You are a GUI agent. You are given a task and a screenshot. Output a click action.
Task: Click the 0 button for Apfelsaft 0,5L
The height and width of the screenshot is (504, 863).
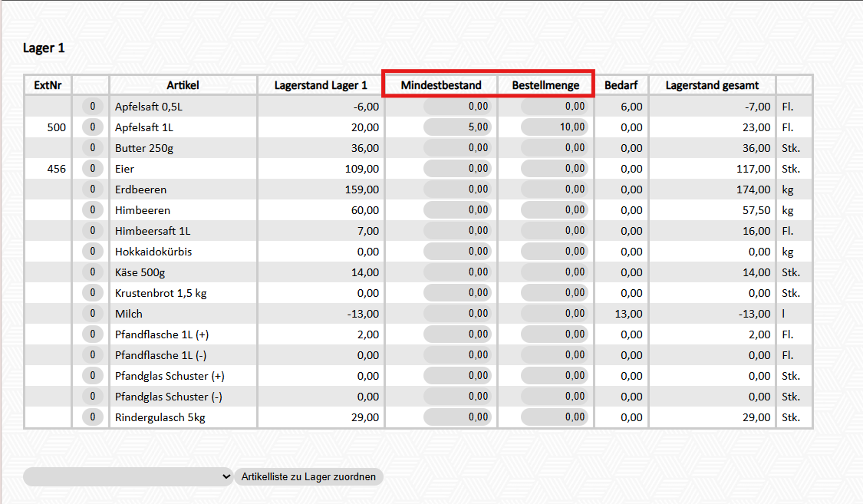[93, 106]
